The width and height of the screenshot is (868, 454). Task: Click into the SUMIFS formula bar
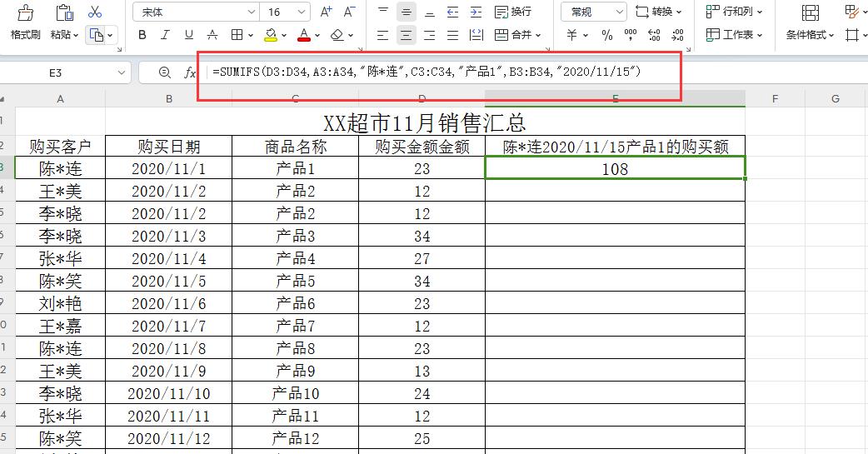coord(427,72)
